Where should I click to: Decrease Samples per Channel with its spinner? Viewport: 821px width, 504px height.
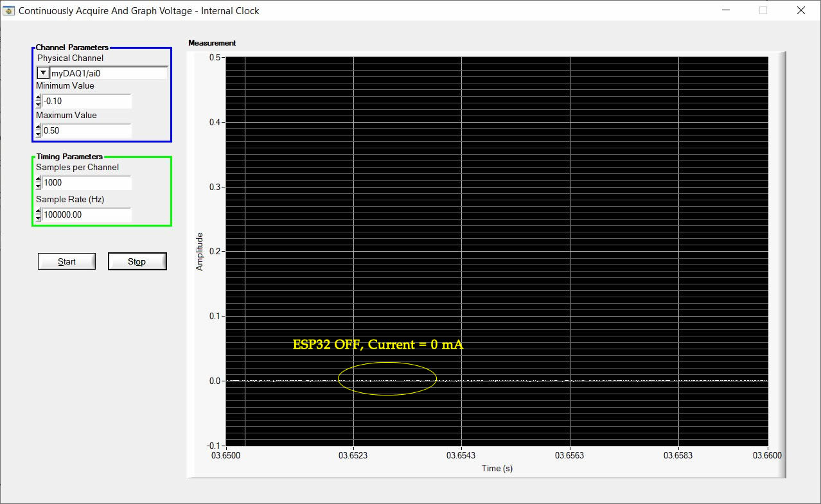38,186
